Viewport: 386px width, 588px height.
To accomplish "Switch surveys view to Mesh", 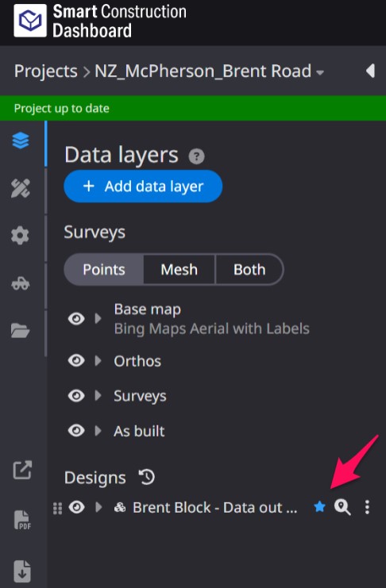I will [179, 270].
